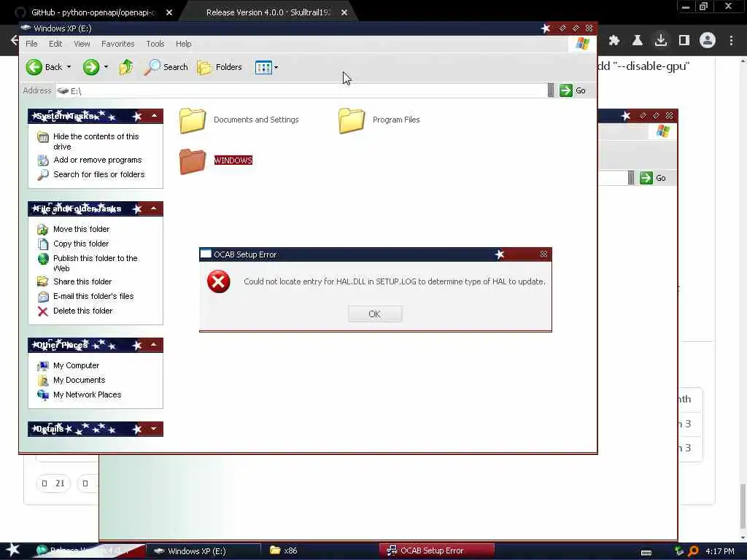Click the Start button star icon
Screen dimensions: 747x560
12,550
